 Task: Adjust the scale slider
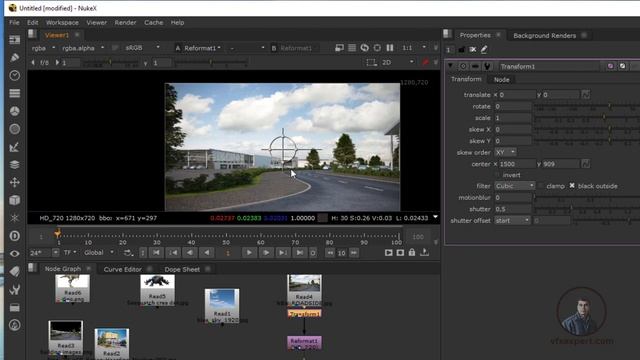tap(587, 118)
